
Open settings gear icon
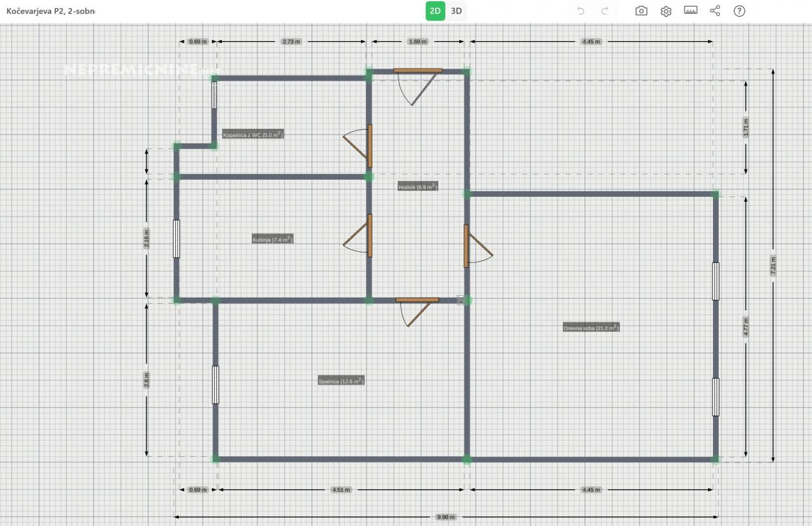point(665,11)
